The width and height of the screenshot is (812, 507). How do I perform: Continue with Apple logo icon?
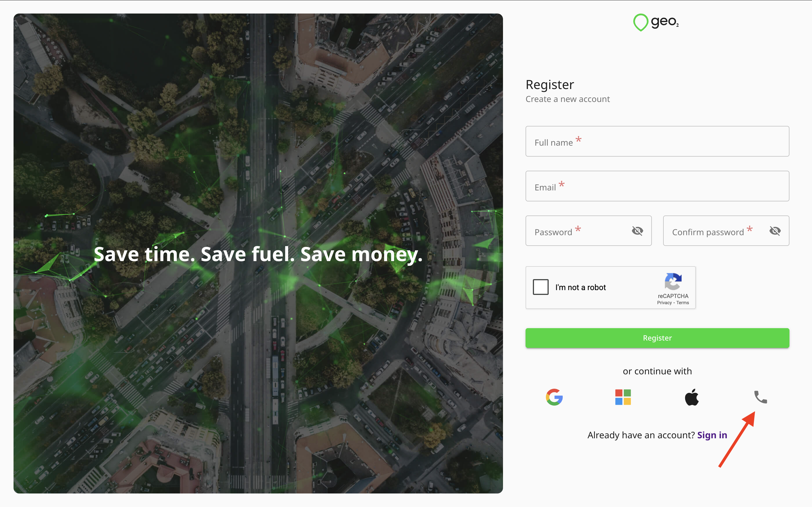(x=692, y=397)
